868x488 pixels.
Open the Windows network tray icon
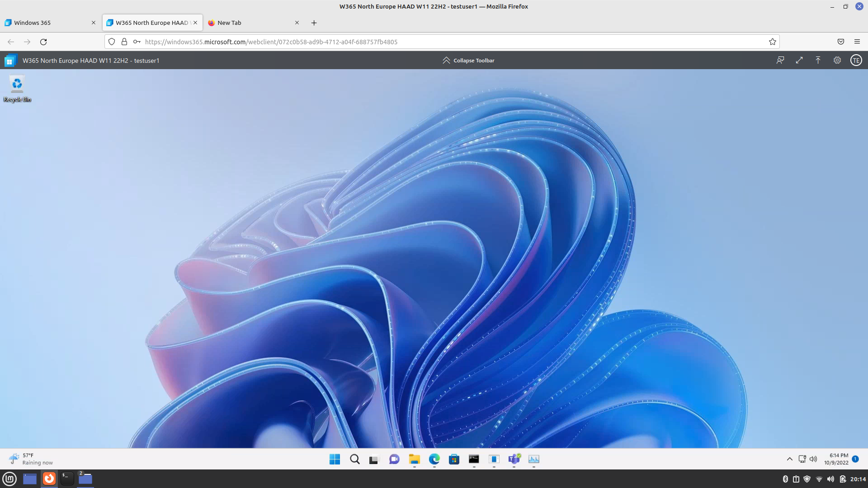point(802,460)
